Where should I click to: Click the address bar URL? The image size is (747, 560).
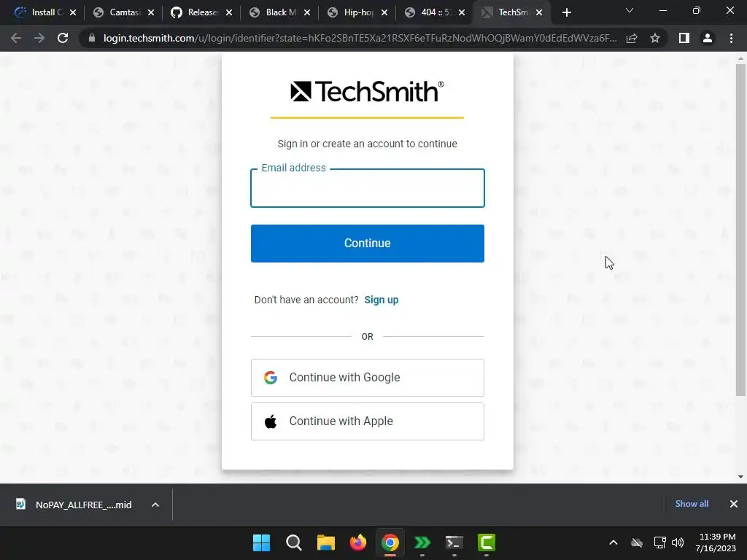[360, 38]
